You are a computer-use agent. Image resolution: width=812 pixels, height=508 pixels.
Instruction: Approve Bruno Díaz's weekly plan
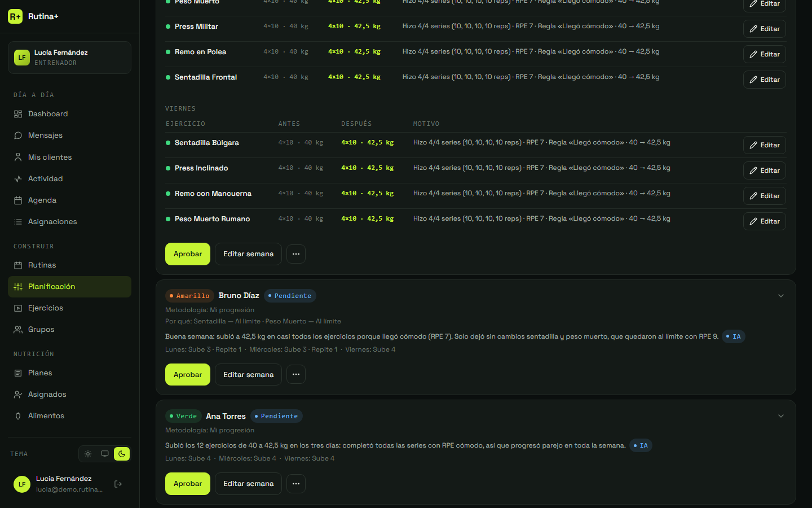click(188, 375)
